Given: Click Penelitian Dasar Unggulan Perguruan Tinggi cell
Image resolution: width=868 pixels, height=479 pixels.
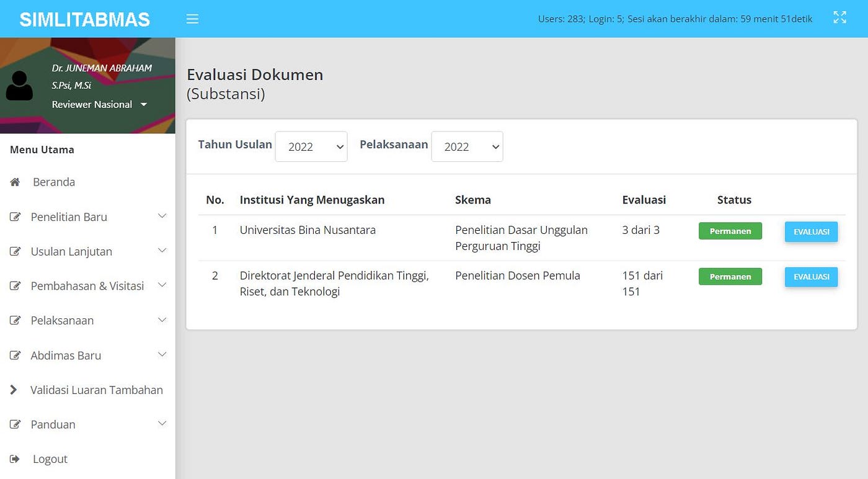Looking at the screenshot, I should pos(521,238).
